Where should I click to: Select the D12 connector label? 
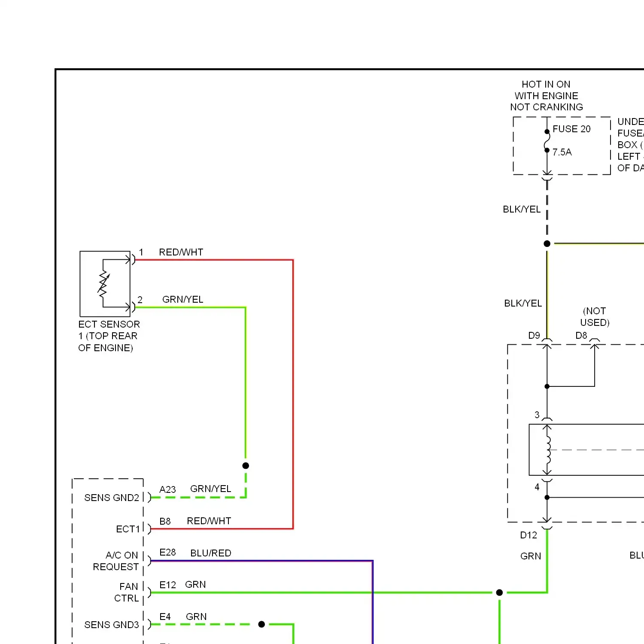[529, 535]
